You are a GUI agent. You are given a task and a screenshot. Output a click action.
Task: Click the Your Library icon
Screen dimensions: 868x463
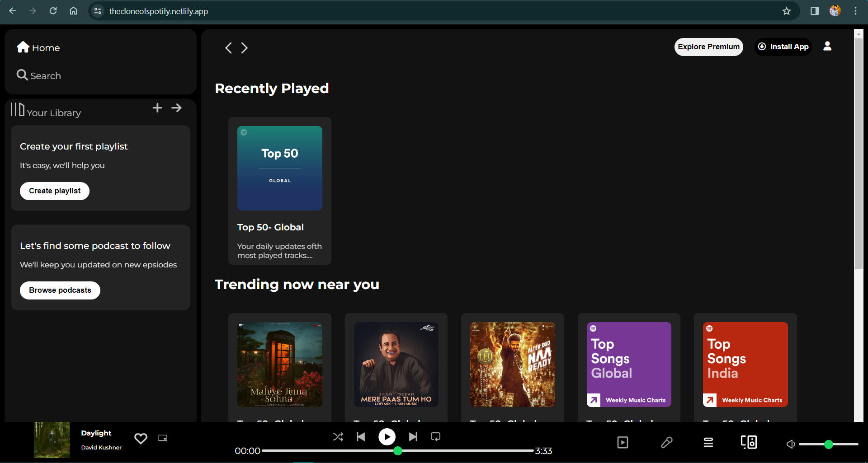click(17, 109)
